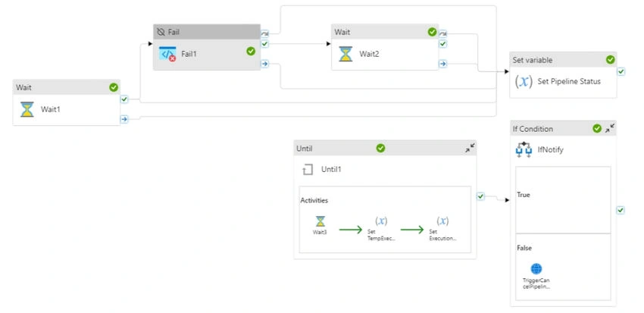Select the Until1 loop icon
Image resolution: width=644 pixels, height=313 pixels.
308,169
